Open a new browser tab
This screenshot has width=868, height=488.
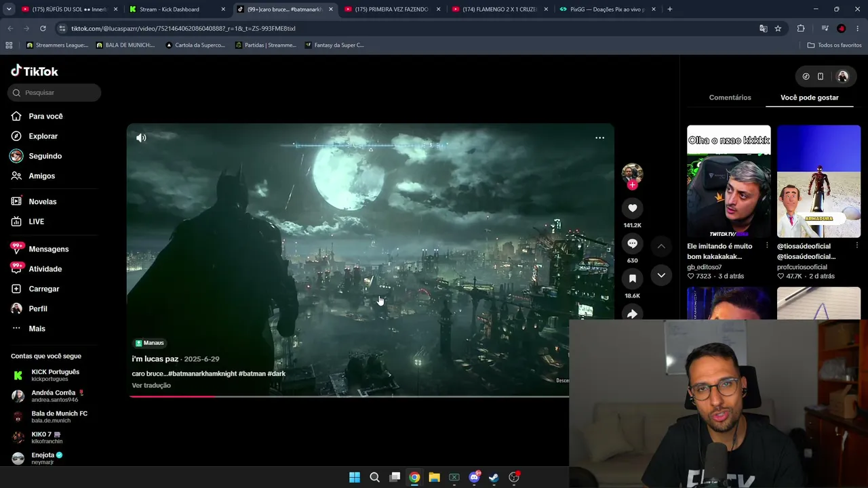[670, 9]
